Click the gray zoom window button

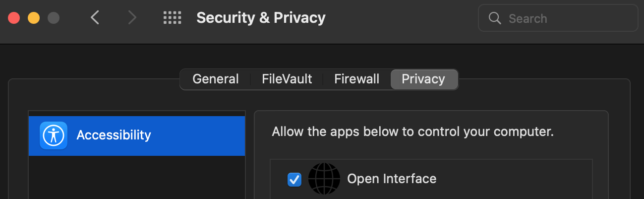click(x=54, y=18)
